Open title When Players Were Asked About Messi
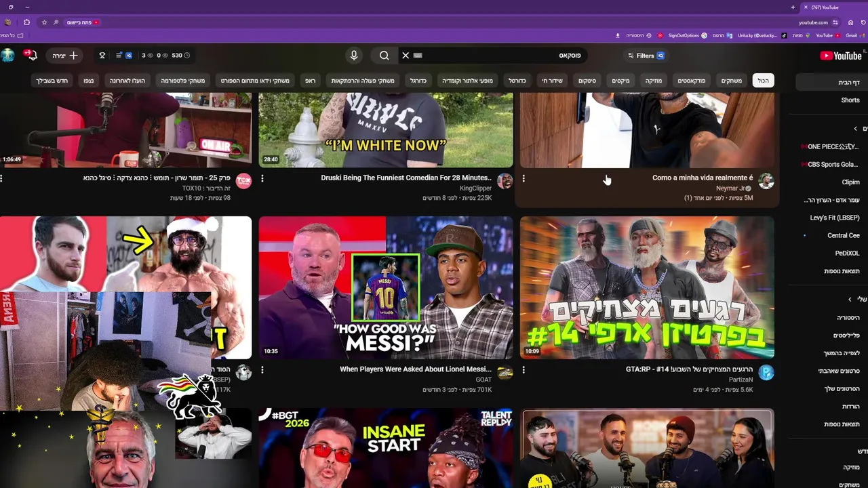Screen dimensions: 868x488 tap(416, 369)
